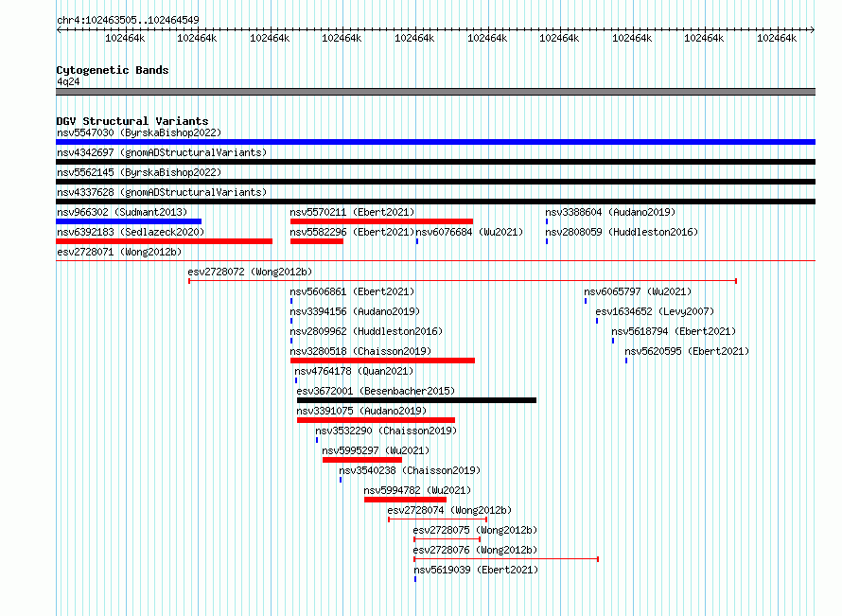The height and width of the screenshot is (616, 842).
Task: Open nsv4337628 (gnomADStructuralVariants) entry
Action: point(162,192)
